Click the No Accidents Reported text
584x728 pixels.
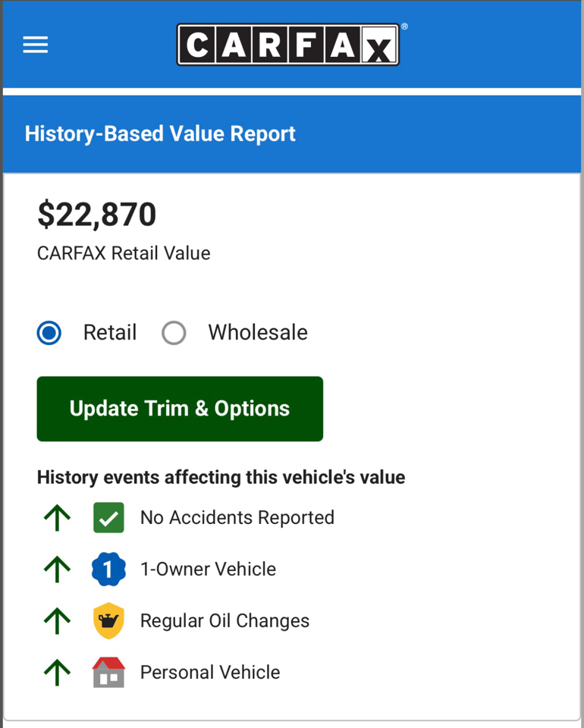(x=237, y=518)
